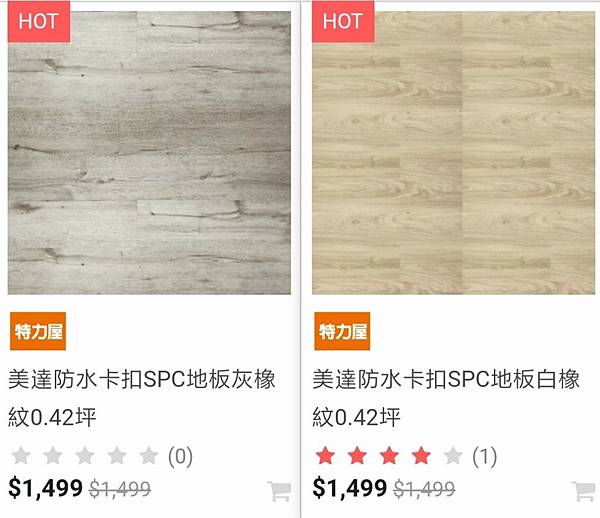Click $1,499 bold price of grey oak
The width and height of the screenshot is (600, 518).
pos(45,488)
